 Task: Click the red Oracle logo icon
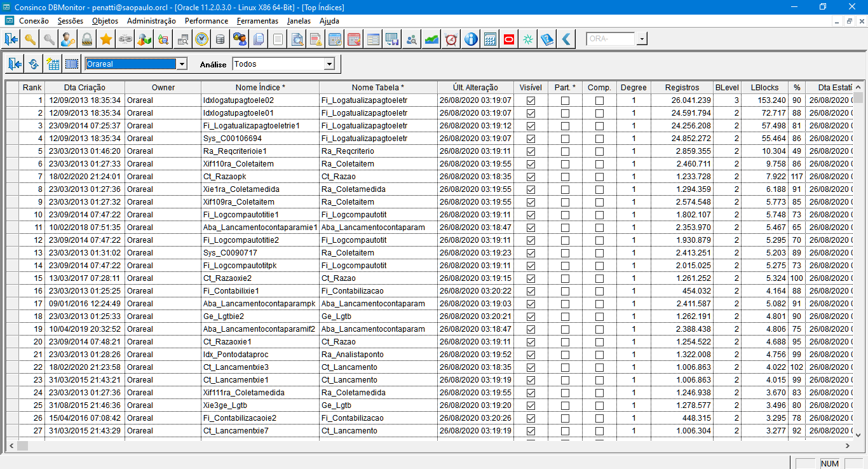coord(508,39)
